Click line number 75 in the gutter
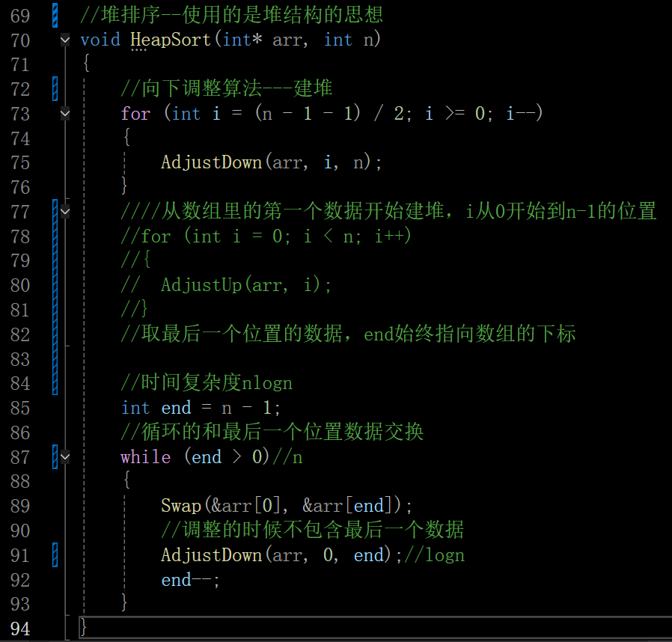Screen dimensions: 672x642 (20, 163)
